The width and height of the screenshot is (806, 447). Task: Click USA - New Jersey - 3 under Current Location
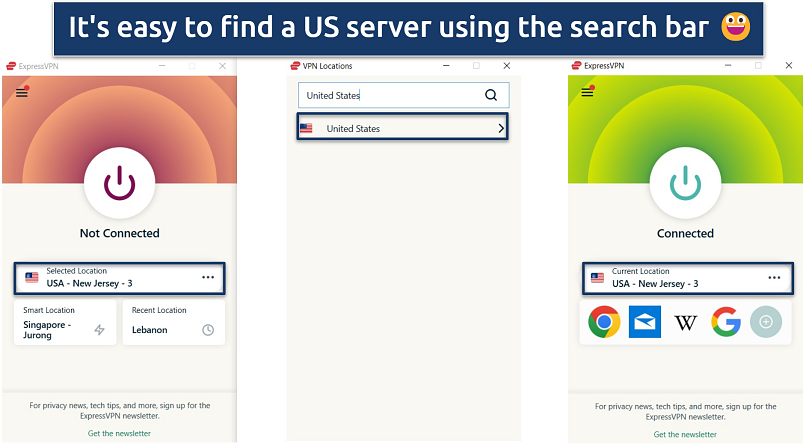[x=655, y=284]
